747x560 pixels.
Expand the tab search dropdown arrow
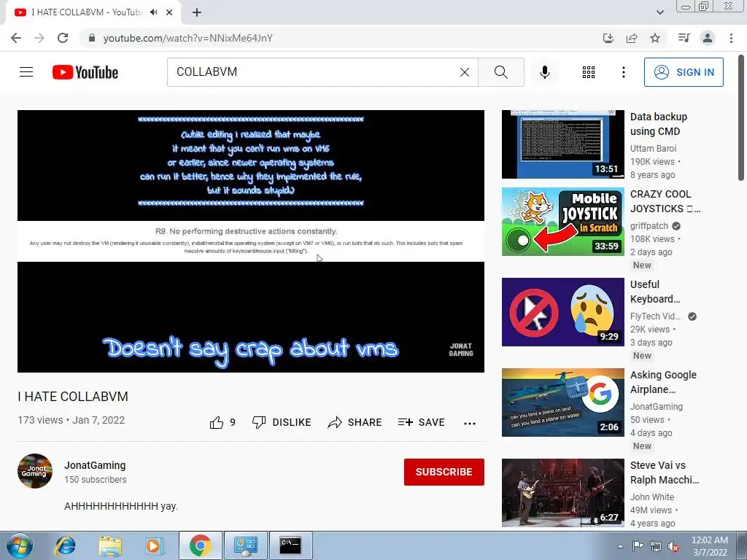(659, 12)
